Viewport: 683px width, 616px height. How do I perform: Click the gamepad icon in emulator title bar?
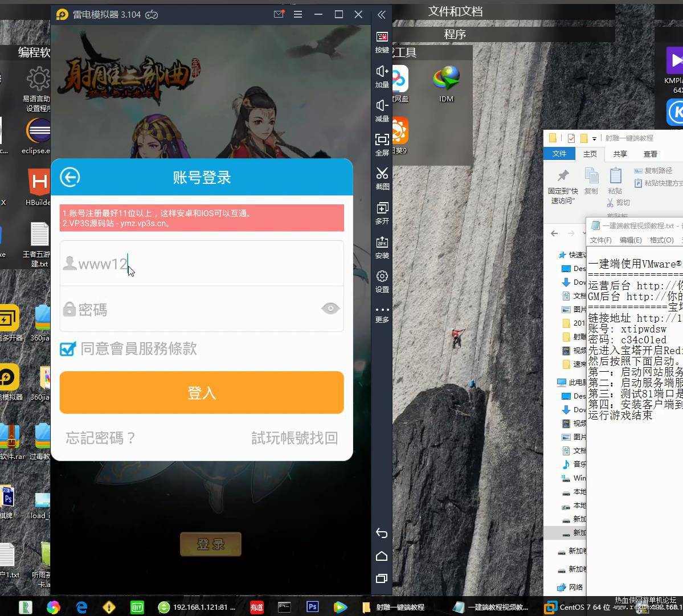[152, 15]
